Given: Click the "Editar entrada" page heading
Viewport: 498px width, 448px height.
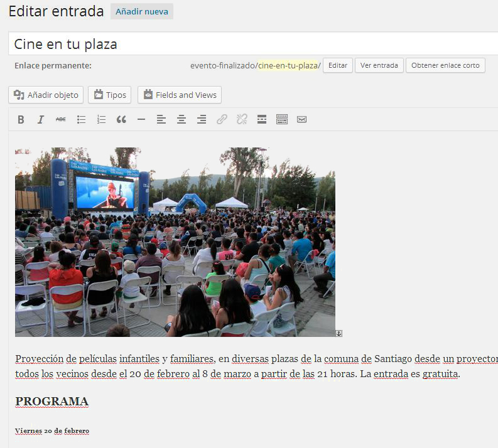Looking at the screenshot, I should [57, 11].
